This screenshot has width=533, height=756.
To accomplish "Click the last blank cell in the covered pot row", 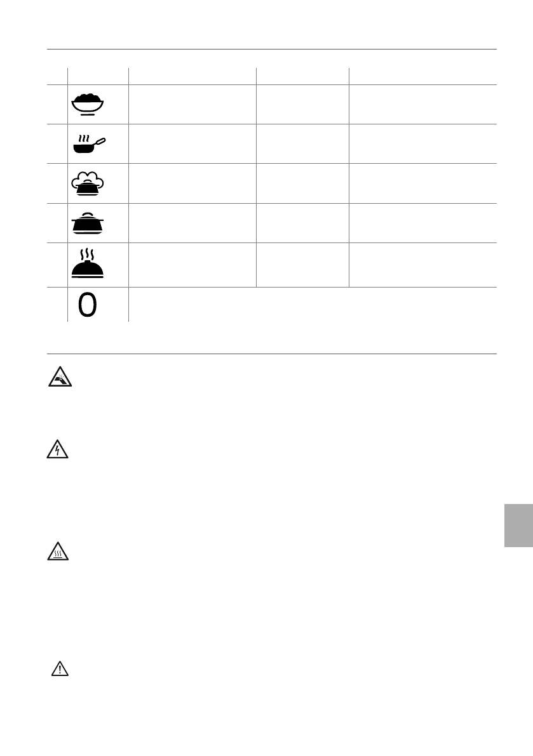I will [422, 223].
